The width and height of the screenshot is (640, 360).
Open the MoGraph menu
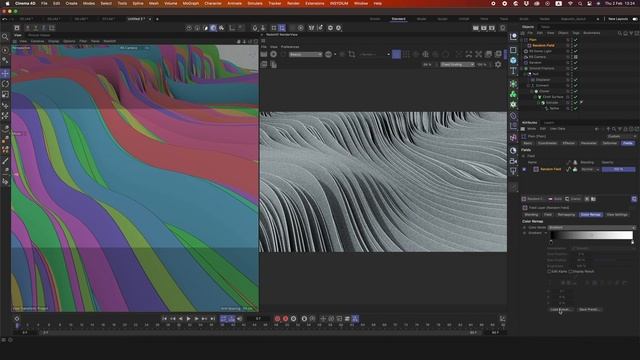click(191, 3)
